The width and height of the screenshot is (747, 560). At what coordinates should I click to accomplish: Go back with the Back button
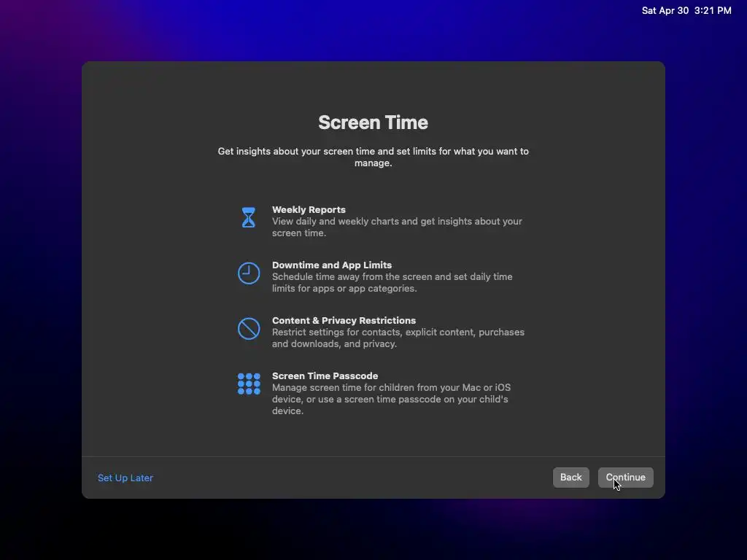point(570,477)
